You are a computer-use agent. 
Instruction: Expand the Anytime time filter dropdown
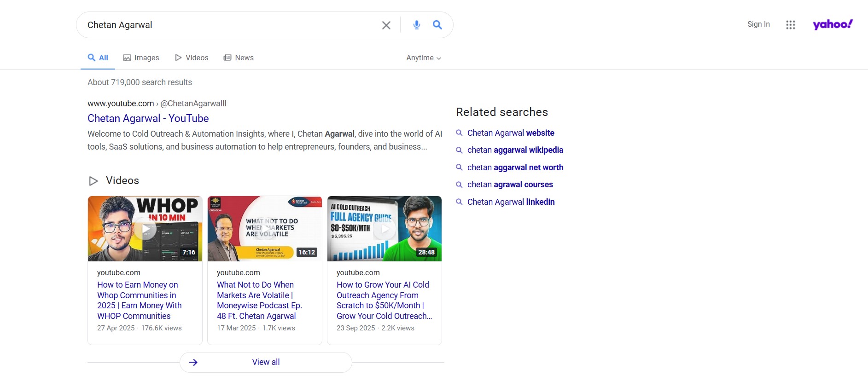[x=424, y=58]
